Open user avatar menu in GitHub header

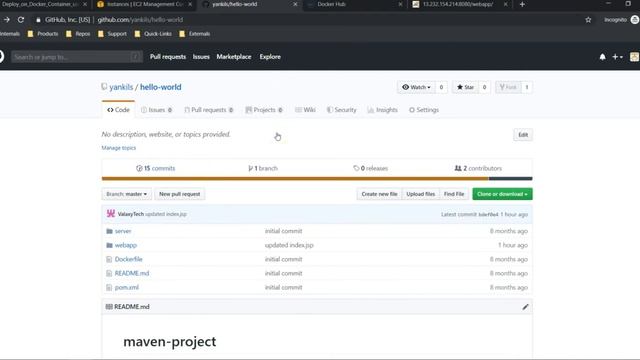tap(635, 57)
